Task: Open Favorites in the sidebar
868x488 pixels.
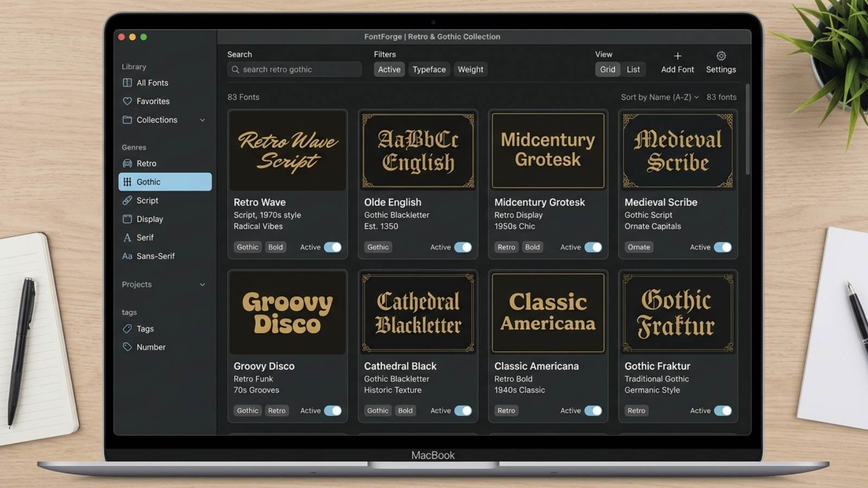Action: (165, 101)
